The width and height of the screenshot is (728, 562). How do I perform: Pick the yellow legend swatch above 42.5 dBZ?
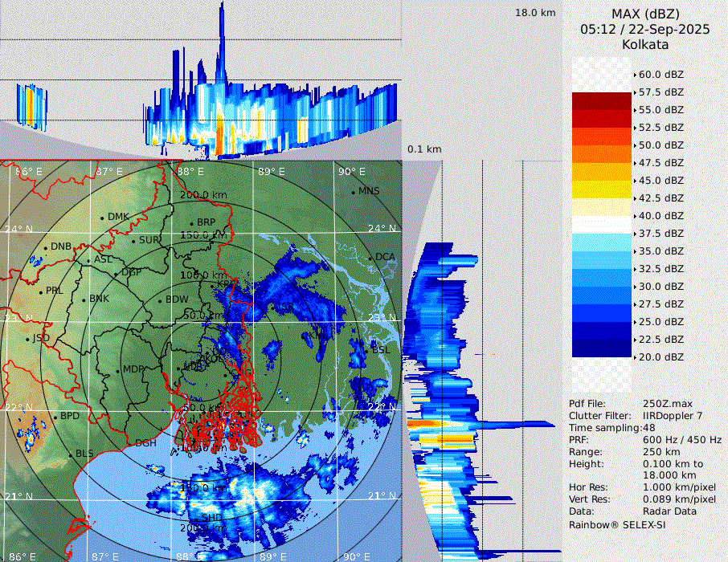click(x=602, y=189)
